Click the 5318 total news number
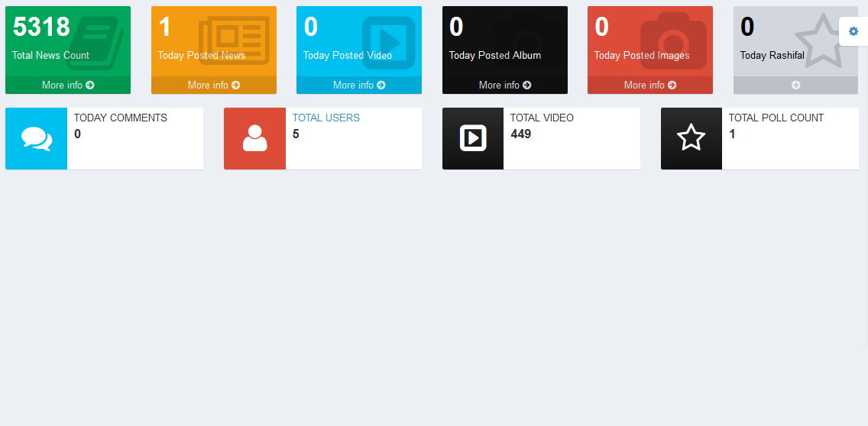The height and width of the screenshot is (426, 868). click(41, 27)
